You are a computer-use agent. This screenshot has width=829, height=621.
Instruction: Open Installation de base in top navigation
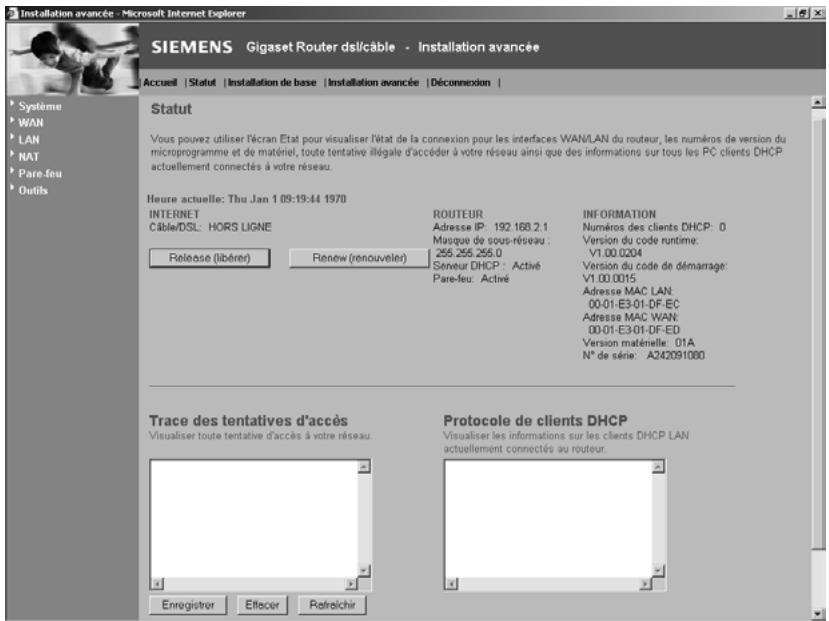pyautogui.click(x=272, y=82)
